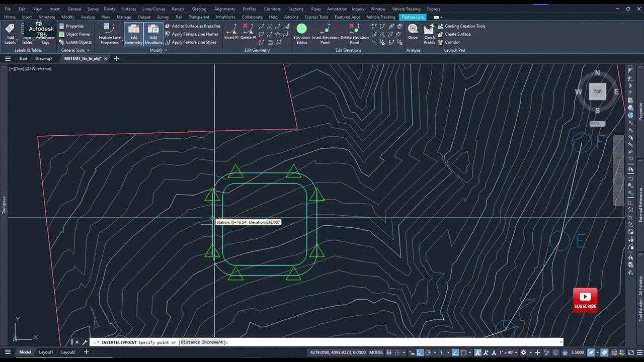Open the Properties tool in General Tools
Image resolution: width=644 pixels, height=362 pixels.
[x=71, y=26]
